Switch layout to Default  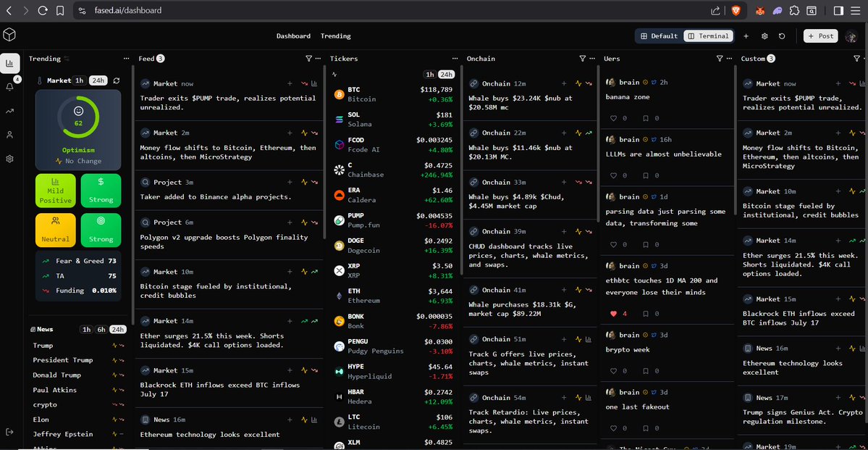tap(659, 36)
